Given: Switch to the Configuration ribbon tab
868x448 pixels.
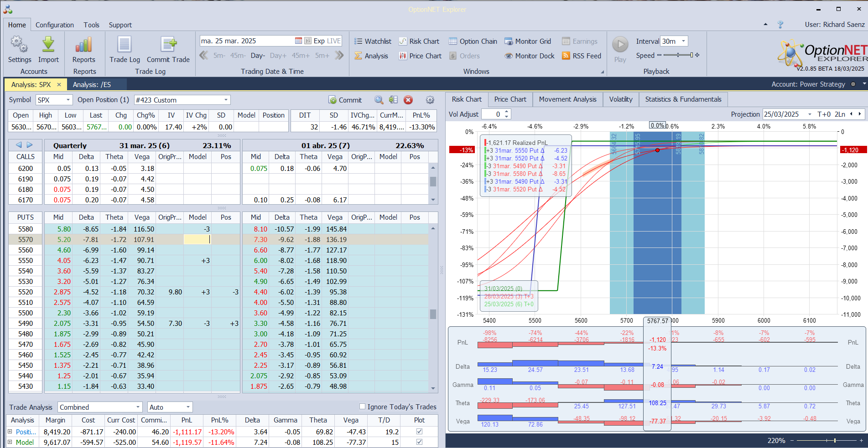Looking at the screenshot, I should tap(55, 25).
